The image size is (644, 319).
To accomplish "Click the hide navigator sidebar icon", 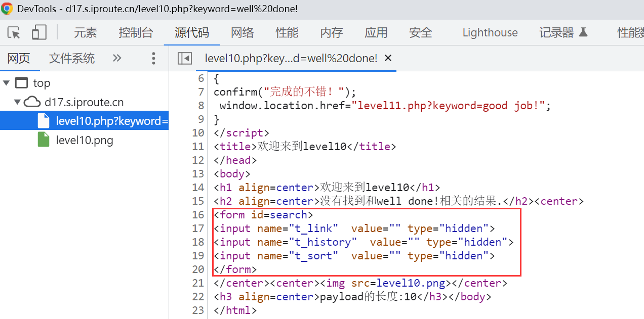I will (x=184, y=59).
